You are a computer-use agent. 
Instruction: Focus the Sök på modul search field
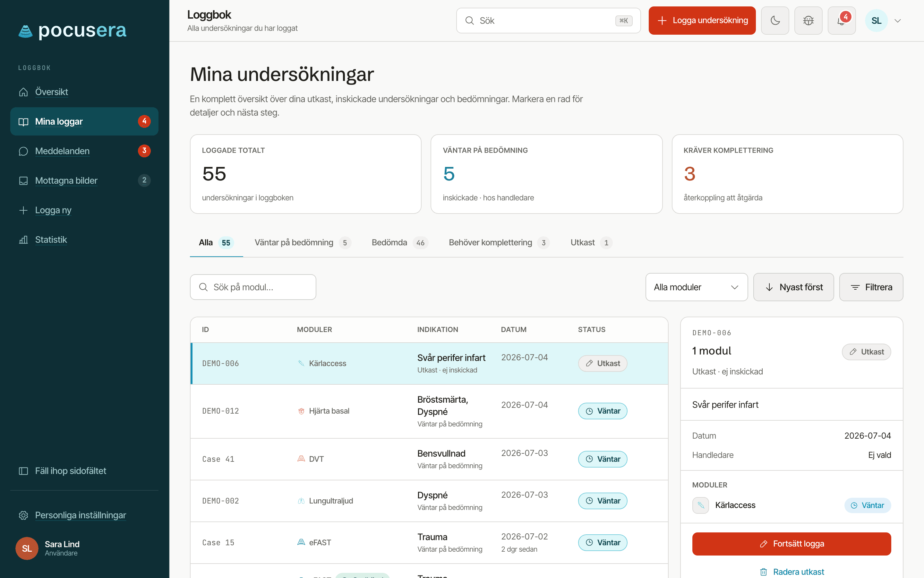click(x=253, y=287)
